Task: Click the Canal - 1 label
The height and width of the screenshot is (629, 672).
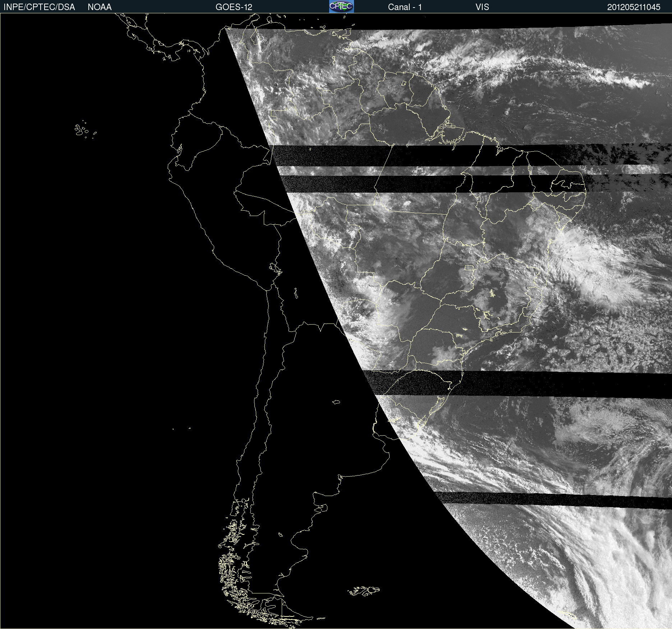Action: 405,7
